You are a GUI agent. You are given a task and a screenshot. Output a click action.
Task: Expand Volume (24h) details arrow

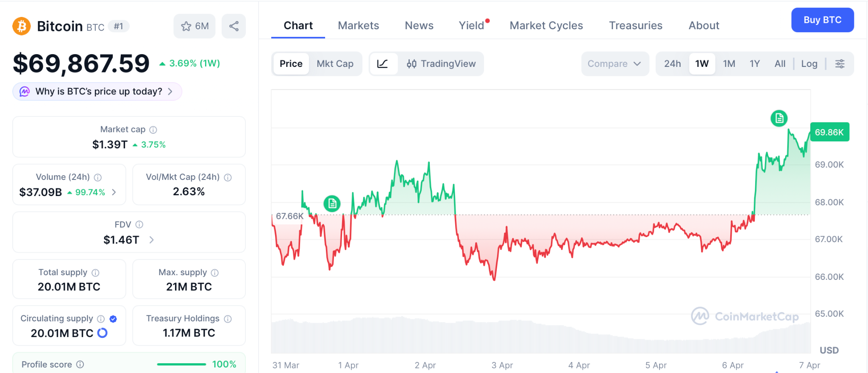(114, 192)
